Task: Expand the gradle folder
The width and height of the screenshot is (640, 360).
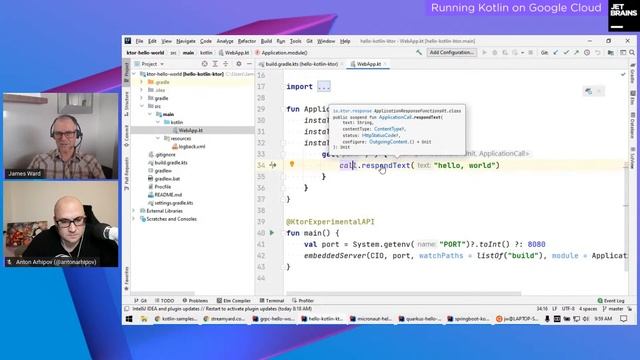Action: point(142,98)
